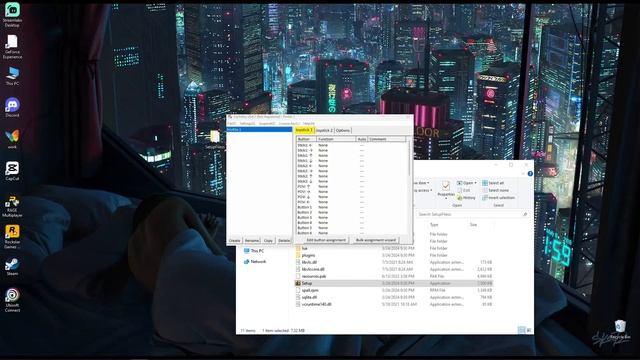Expand the Properties dropdown arrow in ribbon
Screen dimensions: 640x360
[x=446, y=199]
